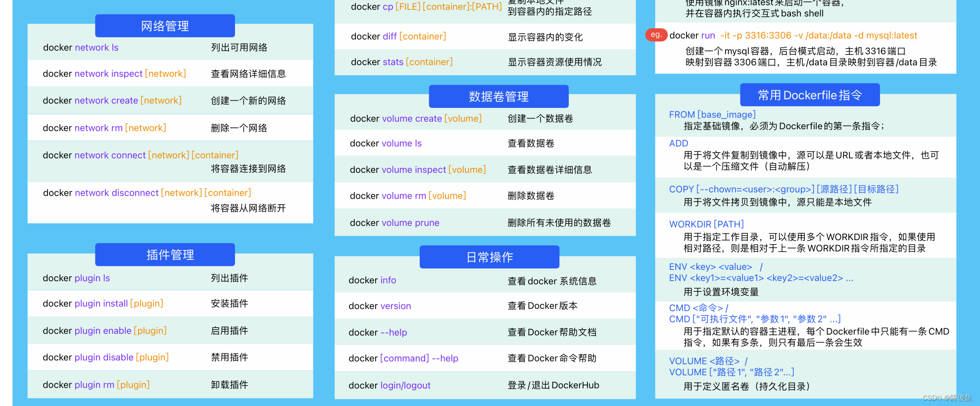This screenshot has width=980, height=406.
Task: Select docker plugin enable [plugin] command
Action: (104, 331)
